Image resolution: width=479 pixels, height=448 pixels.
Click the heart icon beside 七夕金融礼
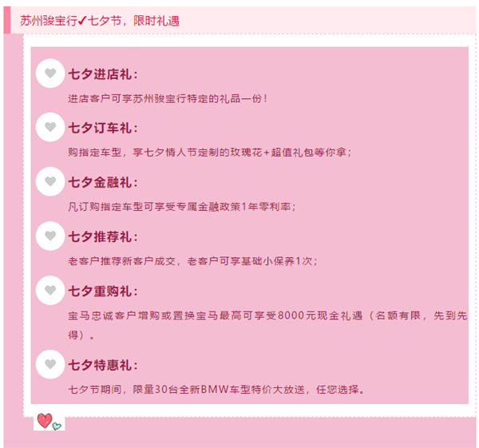tap(50, 181)
